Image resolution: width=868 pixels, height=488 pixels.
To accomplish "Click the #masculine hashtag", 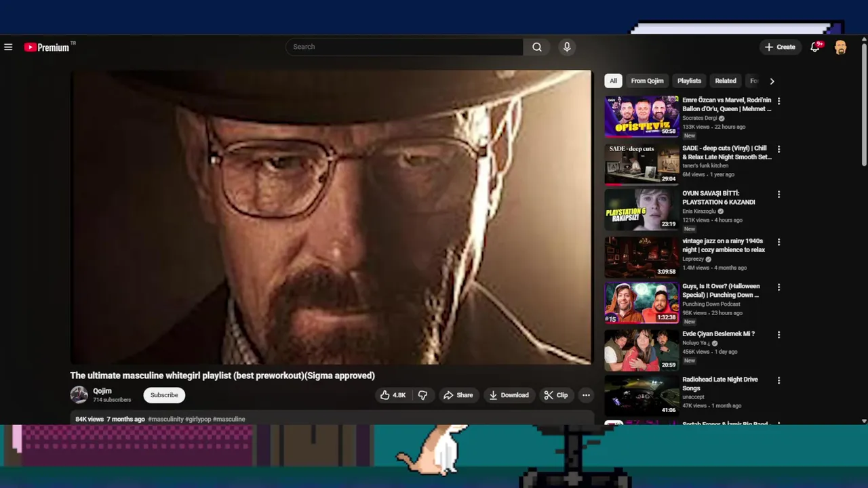I will tap(229, 419).
